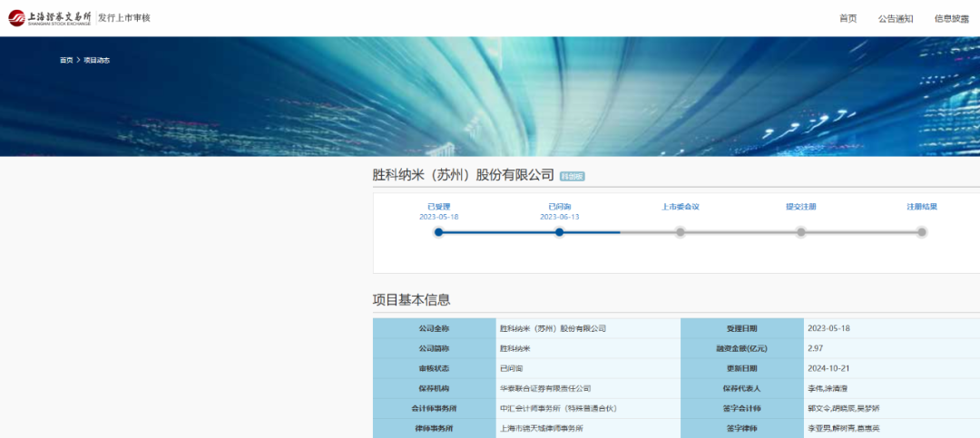Click the 已问询 step label

559,207
